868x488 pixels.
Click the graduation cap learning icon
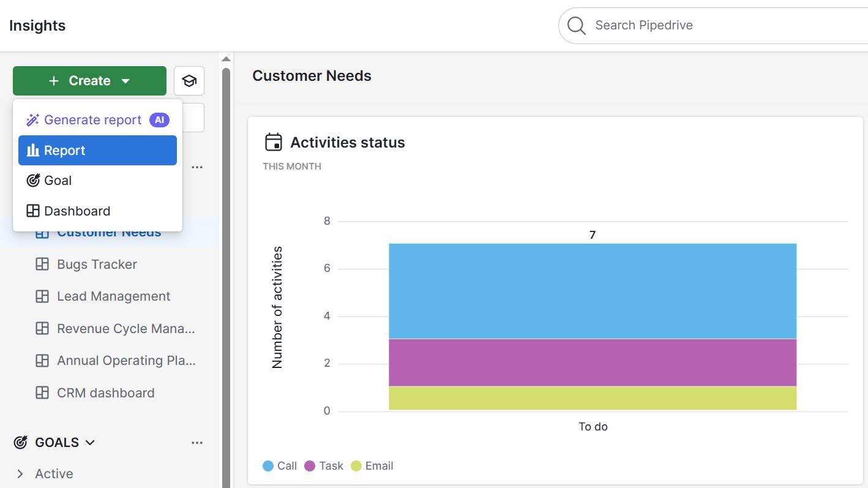click(x=189, y=81)
